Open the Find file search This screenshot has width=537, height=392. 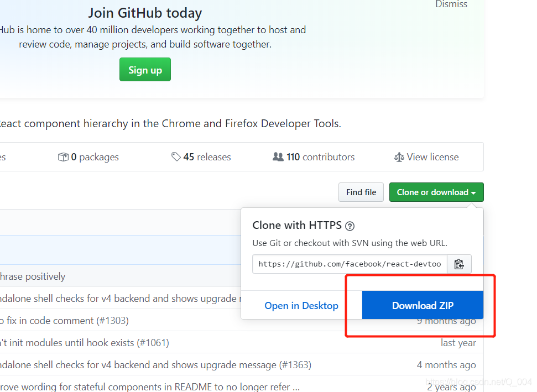(361, 192)
